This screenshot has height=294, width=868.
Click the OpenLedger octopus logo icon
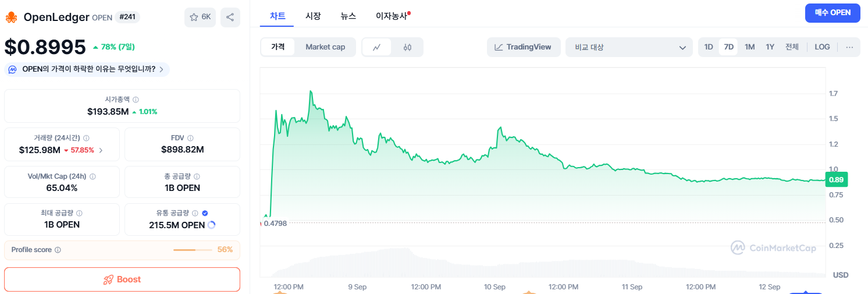coord(11,17)
